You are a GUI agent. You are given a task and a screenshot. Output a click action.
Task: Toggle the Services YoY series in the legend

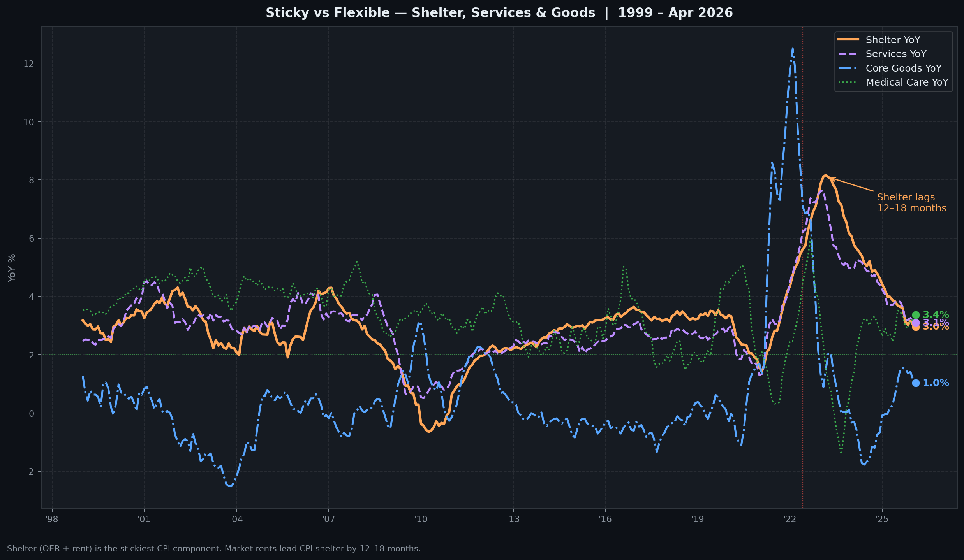(x=896, y=54)
